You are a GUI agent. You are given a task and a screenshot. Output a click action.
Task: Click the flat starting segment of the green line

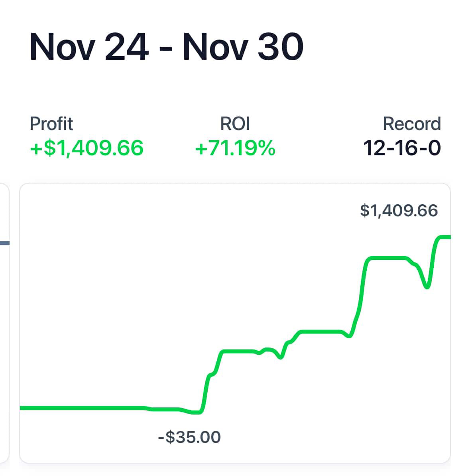[x=80, y=408]
